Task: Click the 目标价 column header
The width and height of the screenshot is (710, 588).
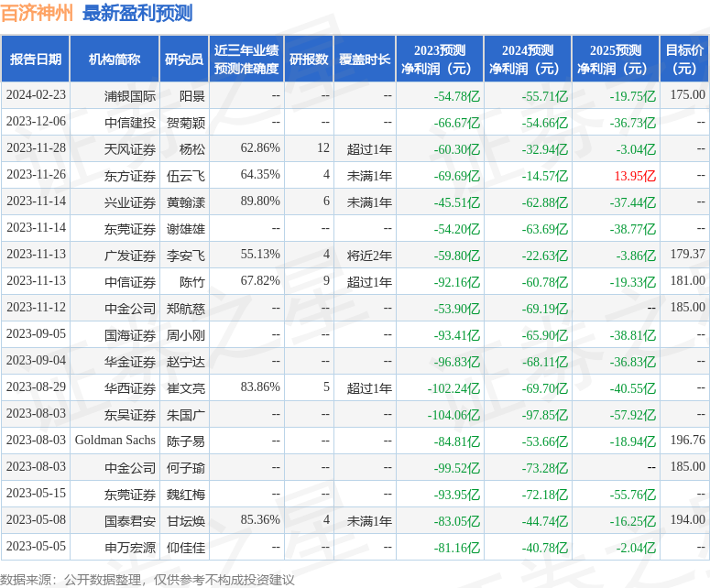Action: (x=684, y=59)
